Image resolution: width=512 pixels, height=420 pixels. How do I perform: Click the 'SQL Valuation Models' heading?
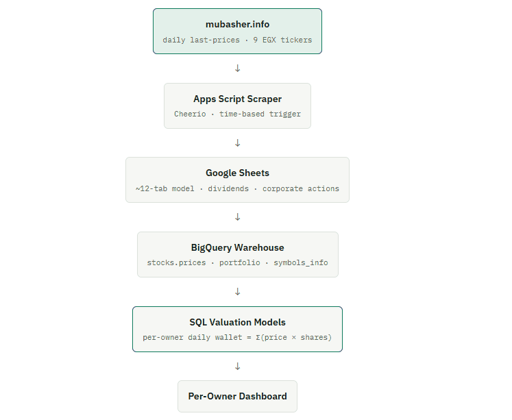point(237,323)
